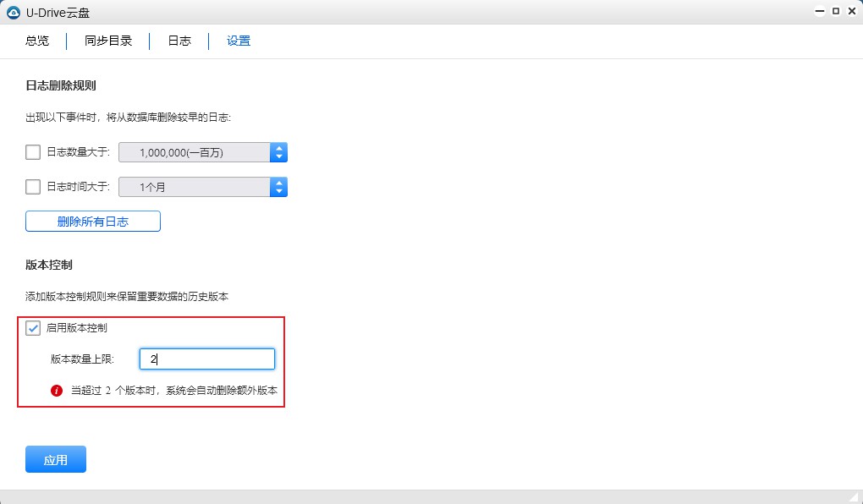
Task: Click down arrow on log count spinner
Action: point(279,156)
